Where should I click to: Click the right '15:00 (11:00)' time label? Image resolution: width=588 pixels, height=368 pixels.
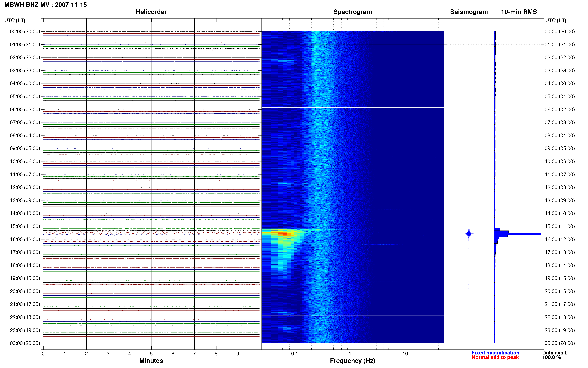560,226
